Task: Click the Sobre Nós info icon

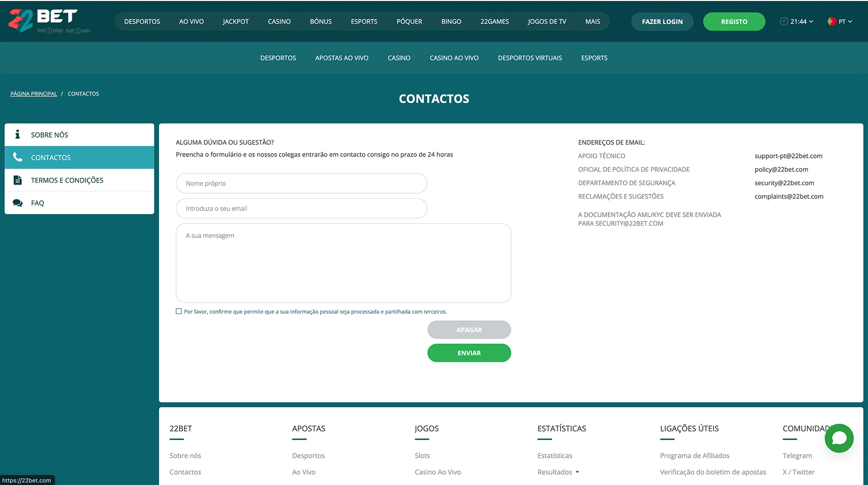Action: pyautogui.click(x=17, y=135)
